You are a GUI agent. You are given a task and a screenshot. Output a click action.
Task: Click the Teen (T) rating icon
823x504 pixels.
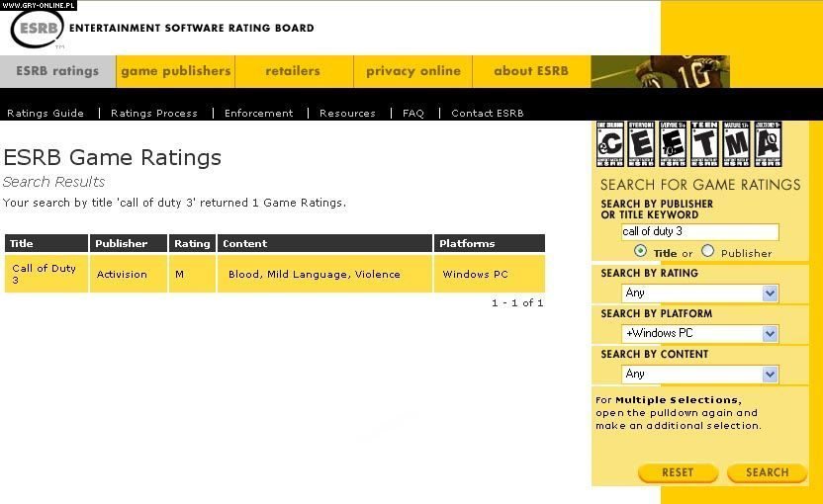704,144
